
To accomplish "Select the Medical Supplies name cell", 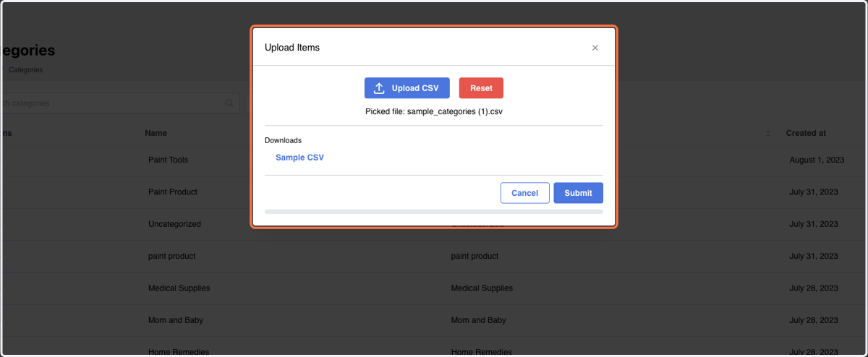I will click(x=179, y=288).
